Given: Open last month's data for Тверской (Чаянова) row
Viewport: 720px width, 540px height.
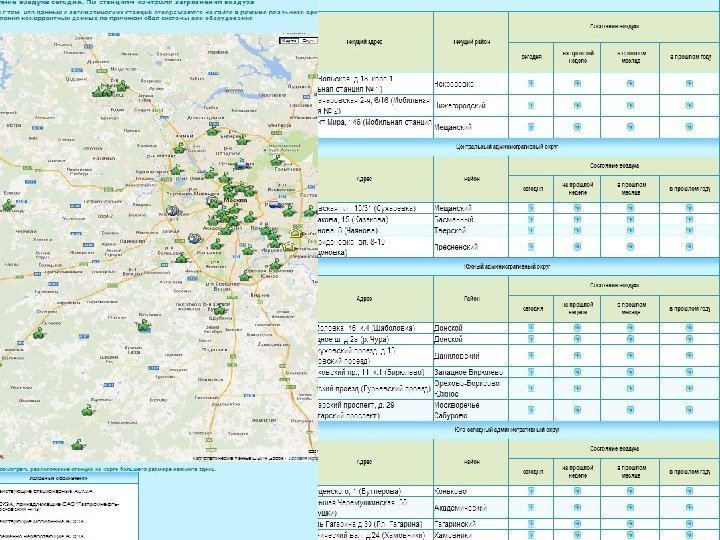Looking at the screenshot, I should tap(630, 231).
